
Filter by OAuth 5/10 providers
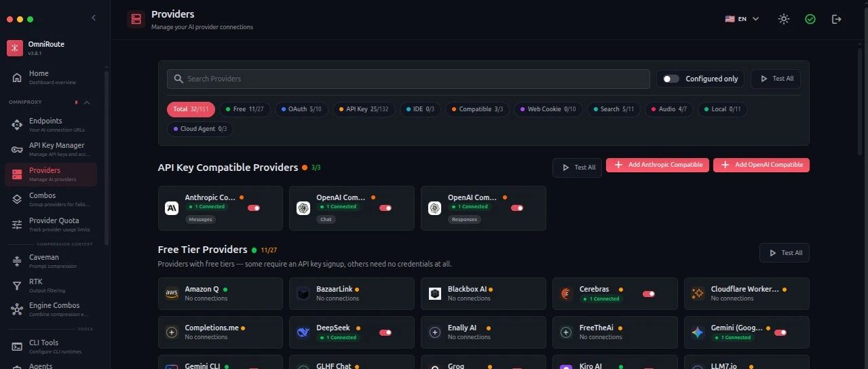click(x=301, y=109)
